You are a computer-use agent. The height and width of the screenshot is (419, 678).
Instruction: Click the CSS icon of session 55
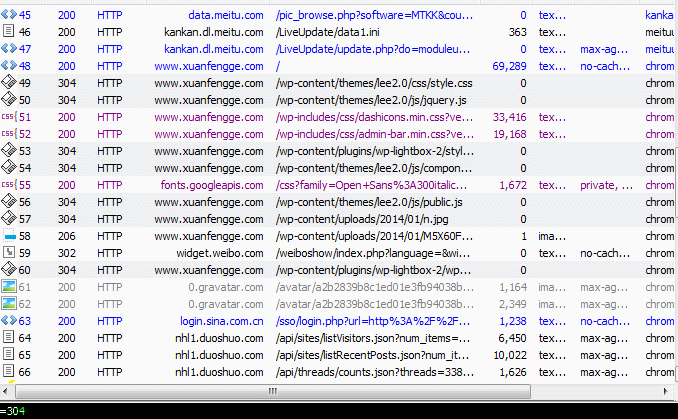pyautogui.click(x=9, y=185)
